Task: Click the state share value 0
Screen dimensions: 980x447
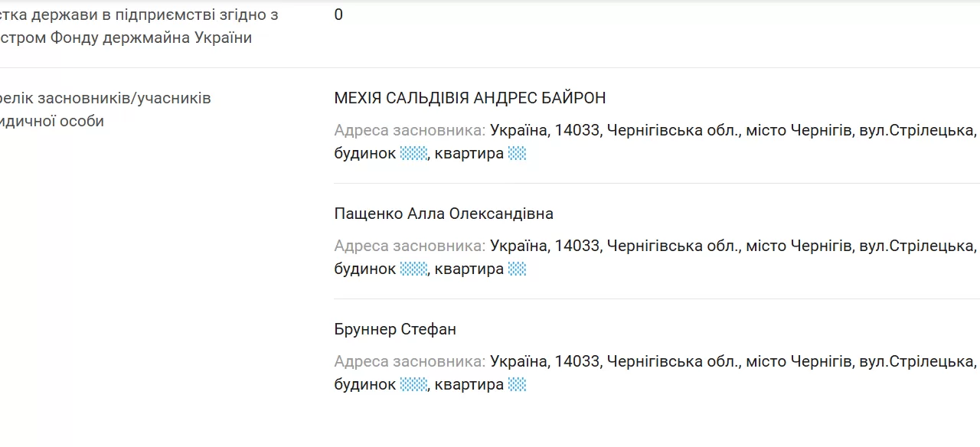Action: 338,15
